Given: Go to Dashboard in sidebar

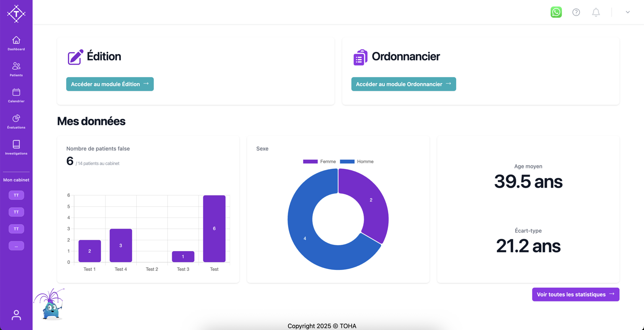Looking at the screenshot, I should point(16,43).
